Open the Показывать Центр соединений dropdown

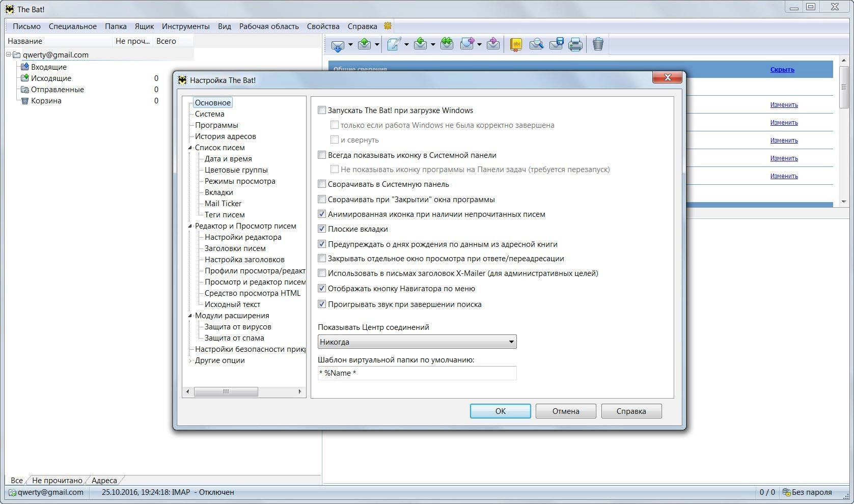(417, 342)
